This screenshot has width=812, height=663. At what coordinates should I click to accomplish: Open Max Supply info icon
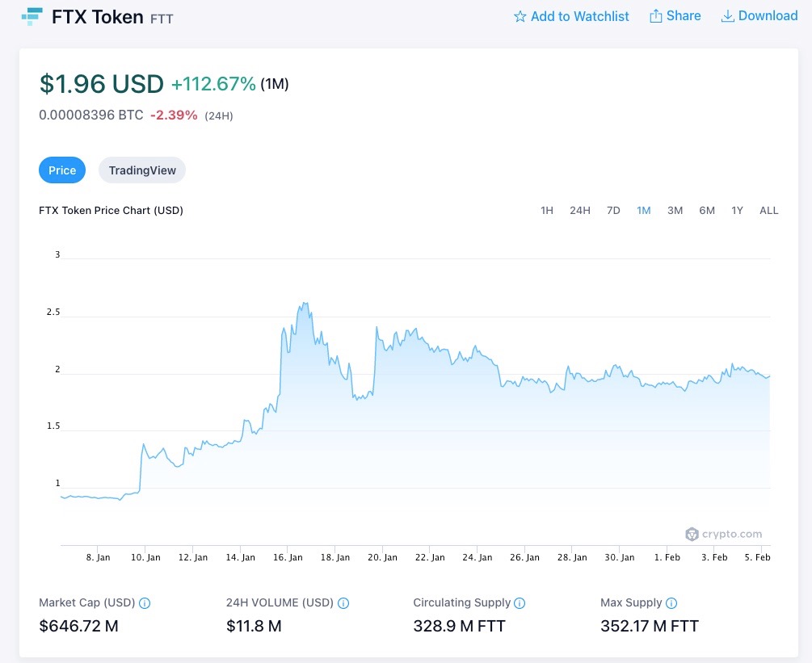(671, 603)
